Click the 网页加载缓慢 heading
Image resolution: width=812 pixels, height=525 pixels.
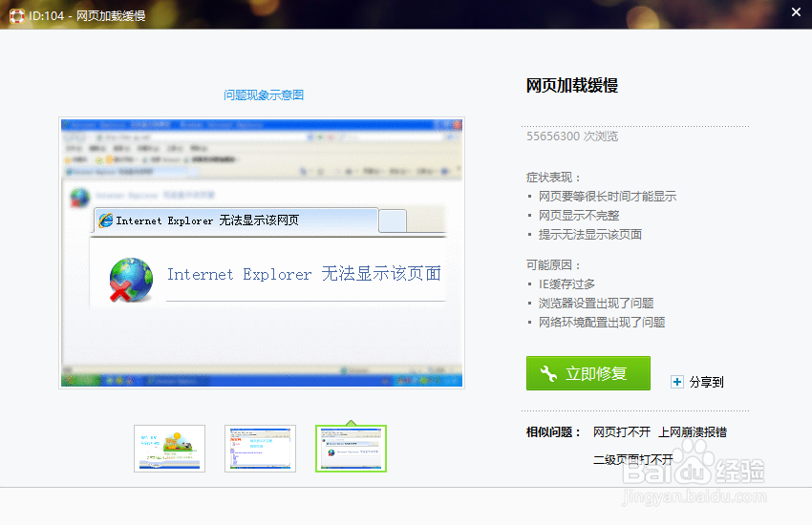tap(571, 85)
